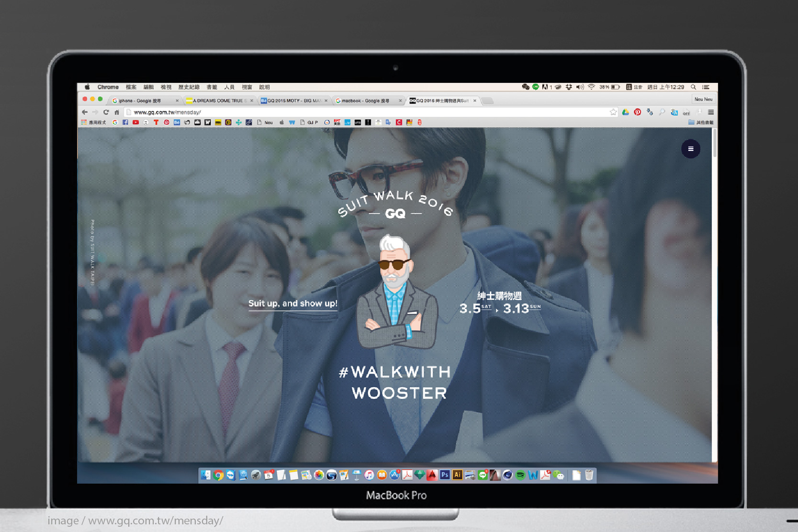Viewport: 798px width, 532px height.
Task: Open Photos from the Dock
Action: coord(319,475)
